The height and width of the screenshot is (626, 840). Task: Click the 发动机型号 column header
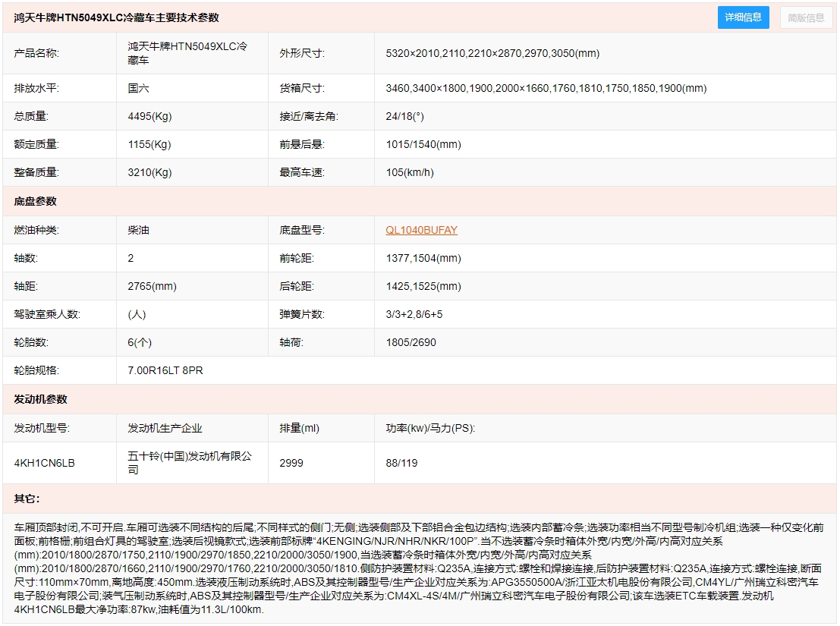click(x=42, y=429)
